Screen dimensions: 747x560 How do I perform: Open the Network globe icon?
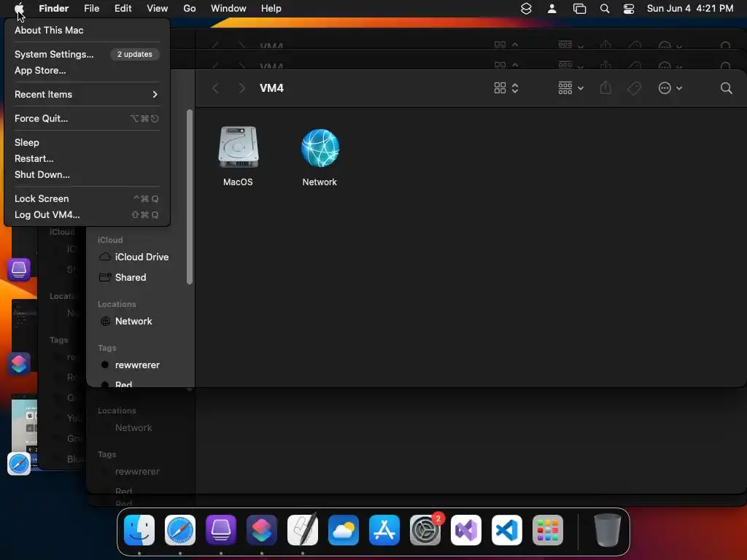click(x=320, y=147)
